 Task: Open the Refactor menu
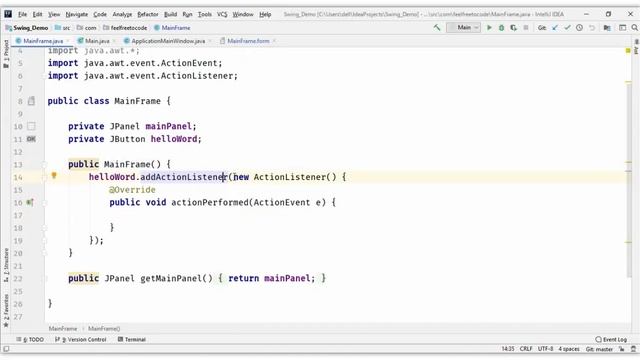tap(148, 14)
